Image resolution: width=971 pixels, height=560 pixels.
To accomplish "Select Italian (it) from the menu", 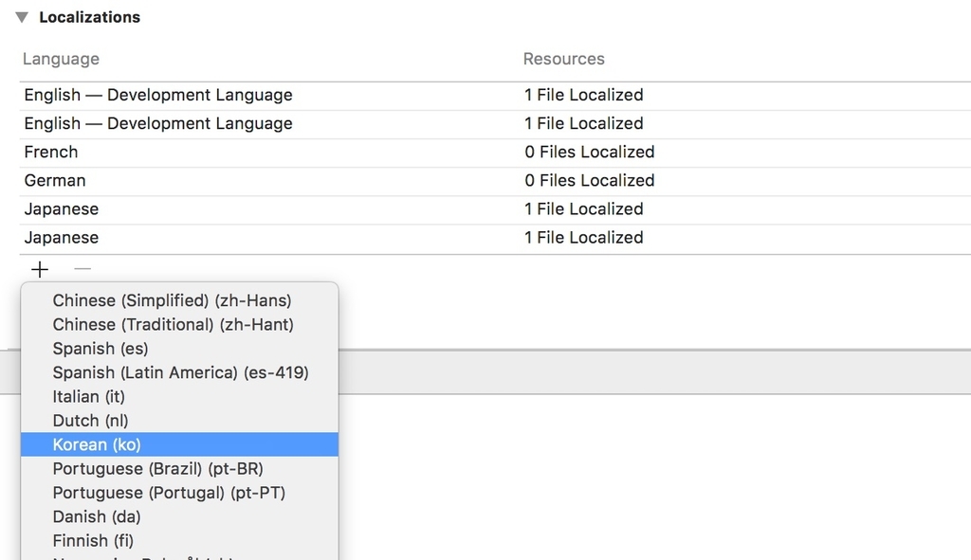I will (179, 397).
